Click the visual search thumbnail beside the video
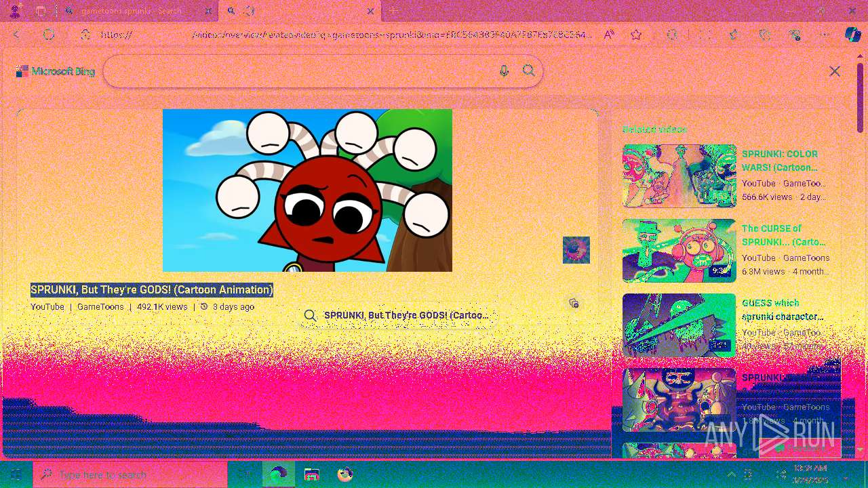 [x=576, y=250]
